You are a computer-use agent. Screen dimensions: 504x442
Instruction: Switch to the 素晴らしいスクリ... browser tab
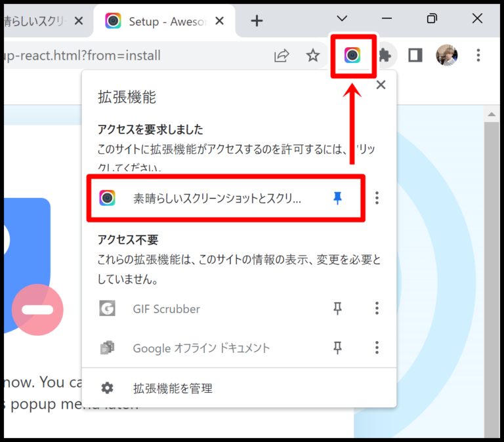(x=45, y=22)
